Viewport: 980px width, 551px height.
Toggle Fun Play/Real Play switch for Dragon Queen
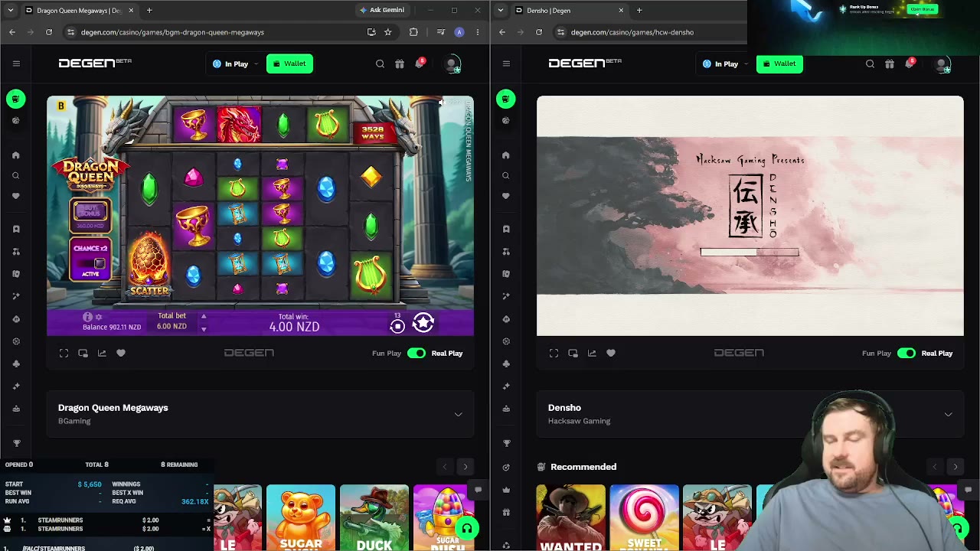click(x=416, y=353)
